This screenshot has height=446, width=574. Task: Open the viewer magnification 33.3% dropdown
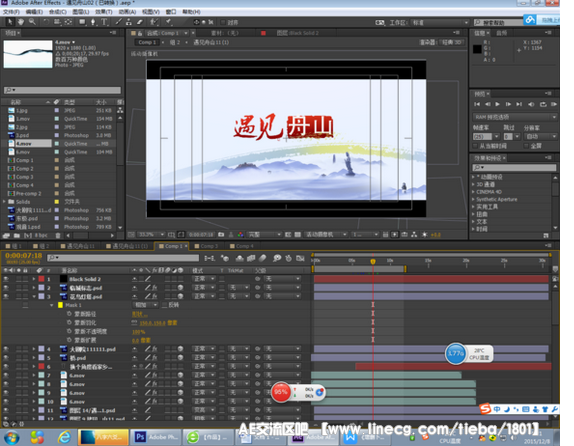(x=151, y=234)
